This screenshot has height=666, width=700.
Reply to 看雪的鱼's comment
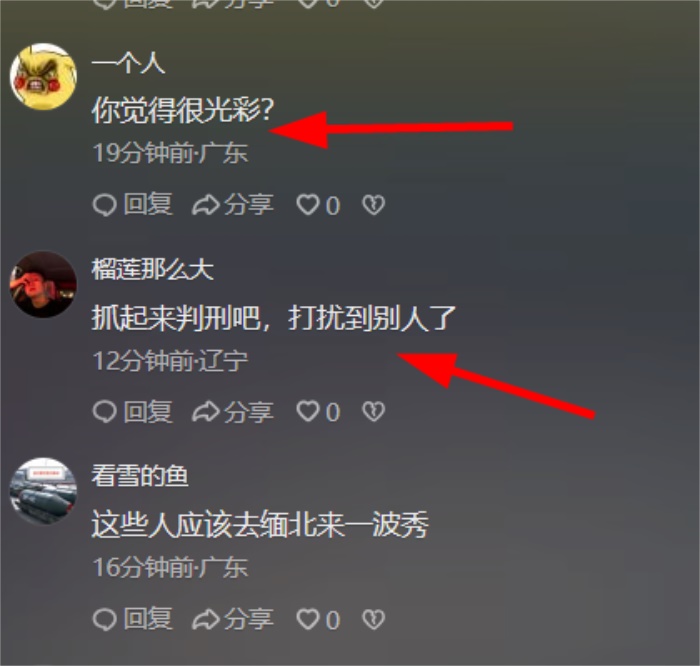pyautogui.click(x=133, y=619)
